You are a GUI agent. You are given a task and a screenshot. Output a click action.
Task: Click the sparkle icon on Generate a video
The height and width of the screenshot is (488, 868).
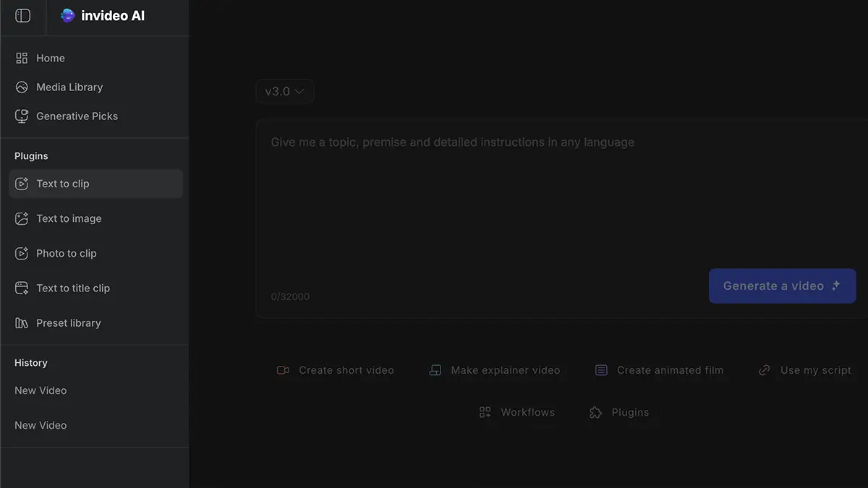pyautogui.click(x=836, y=286)
